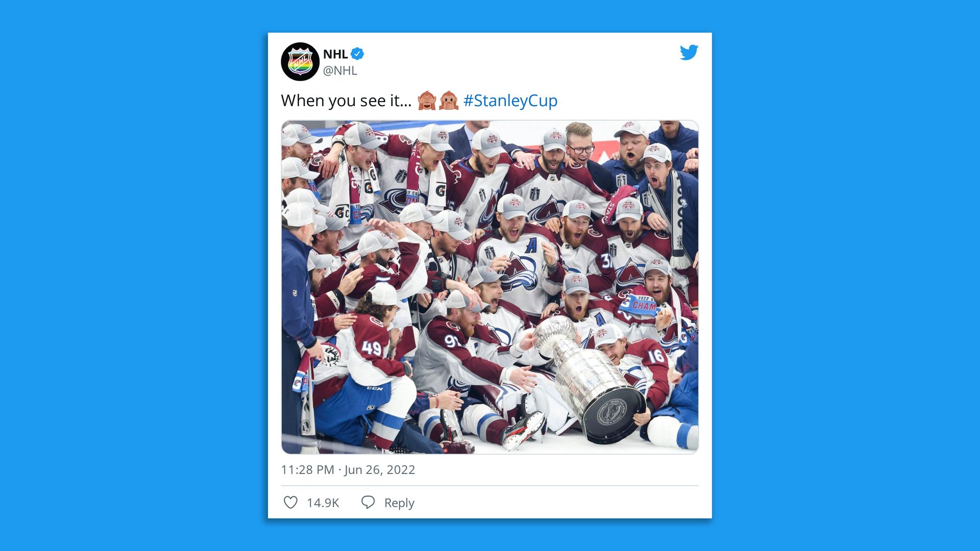Click the Stanley Cup trophy in photo
This screenshot has height=551, width=980.
[590, 380]
